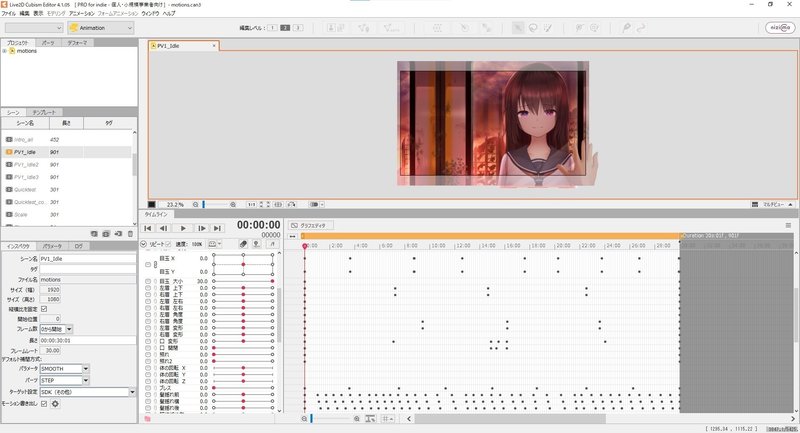Click the シーン名 input field
The height and width of the screenshot is (433, 800).
pyautogui.click(x=88, y=259)
